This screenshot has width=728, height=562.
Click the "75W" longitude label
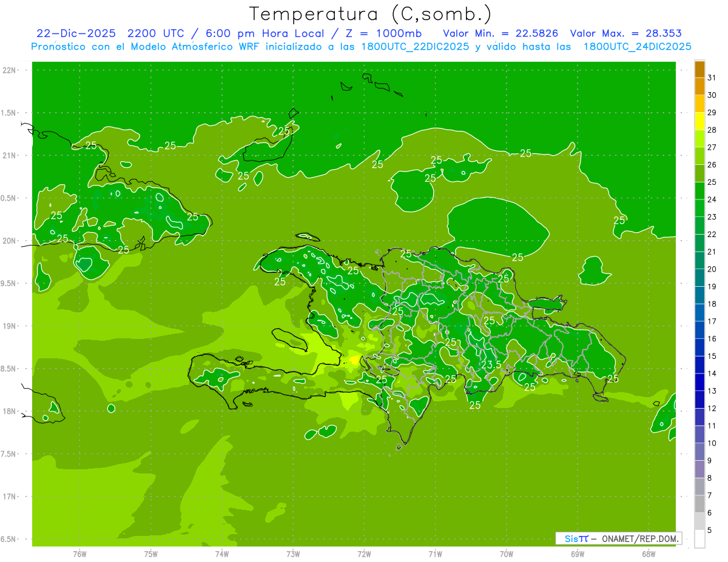pos(150,554)
